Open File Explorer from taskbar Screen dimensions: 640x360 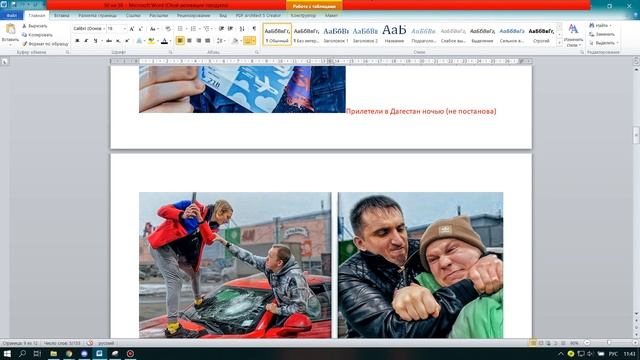53,353
